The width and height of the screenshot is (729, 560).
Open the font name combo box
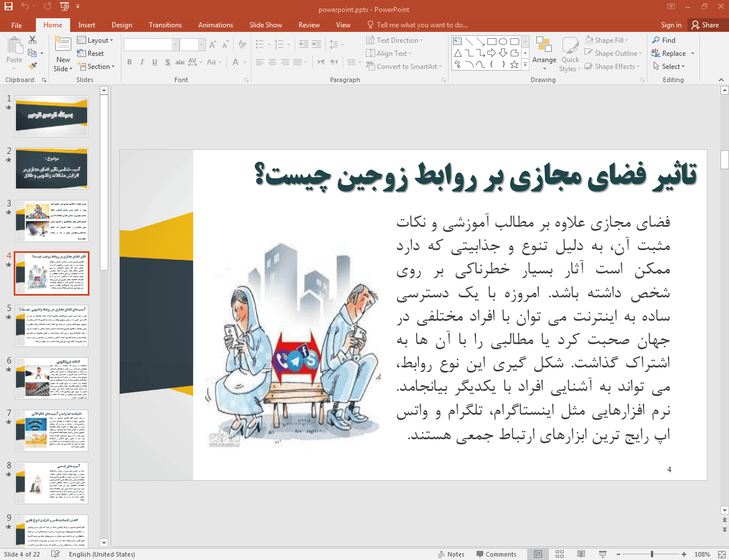(x=152, y=44)
